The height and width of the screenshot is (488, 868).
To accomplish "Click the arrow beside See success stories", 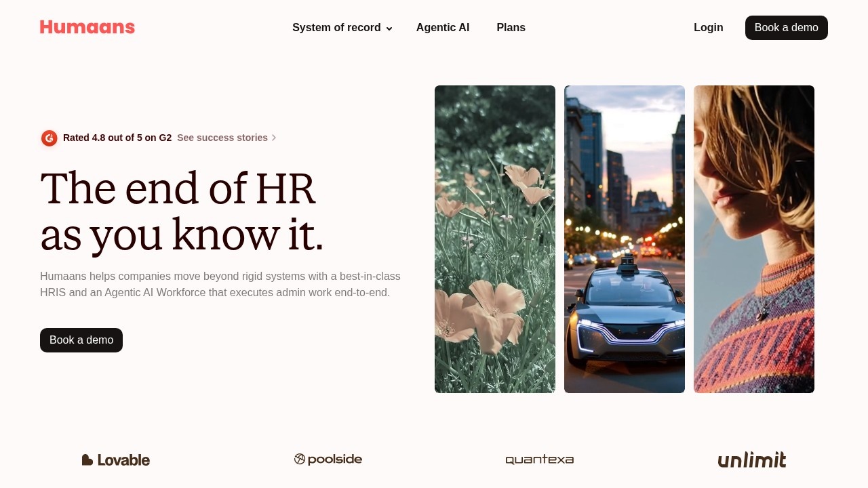I will pos(274,138).
